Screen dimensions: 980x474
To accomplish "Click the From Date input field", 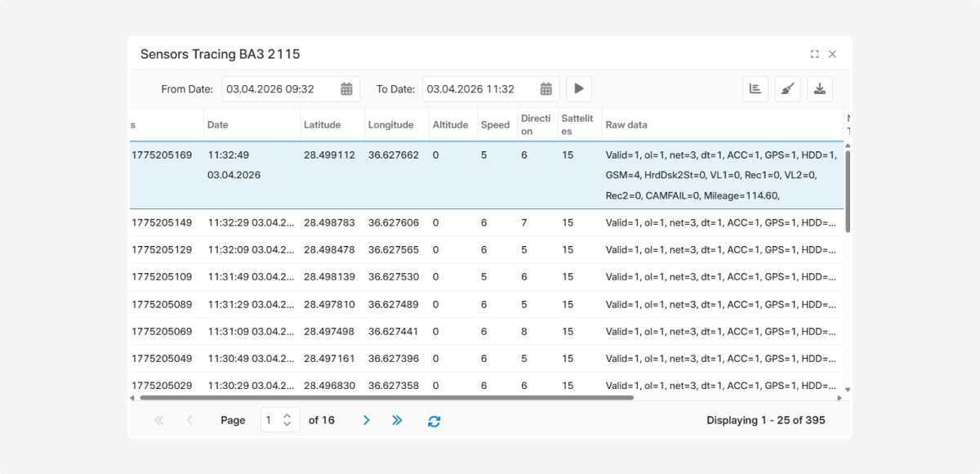I will [x=278, y=89].
